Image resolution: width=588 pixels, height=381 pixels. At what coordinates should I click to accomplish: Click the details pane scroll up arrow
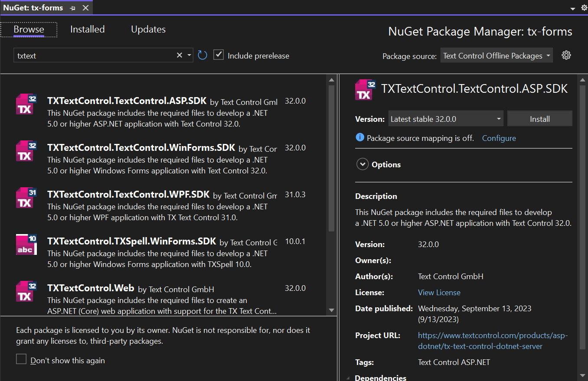click(x=582, y=80)
